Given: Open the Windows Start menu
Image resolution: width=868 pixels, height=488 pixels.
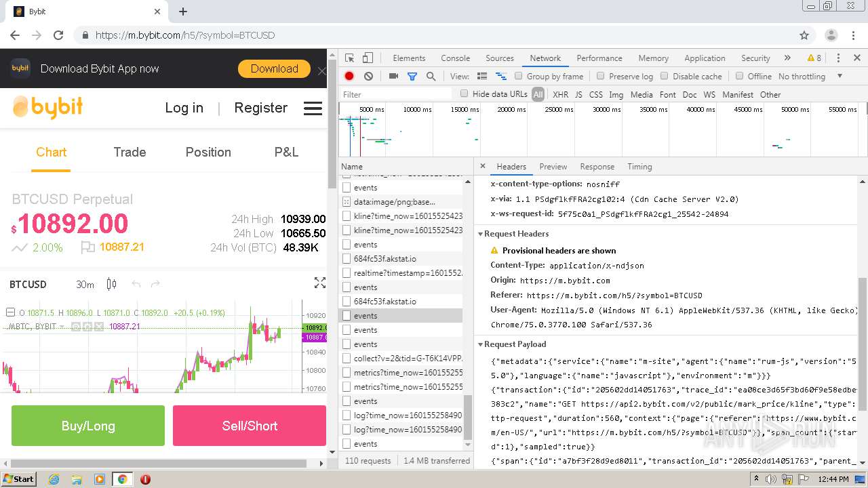Looking at the screenshot, I should click(x=18, y=479).
